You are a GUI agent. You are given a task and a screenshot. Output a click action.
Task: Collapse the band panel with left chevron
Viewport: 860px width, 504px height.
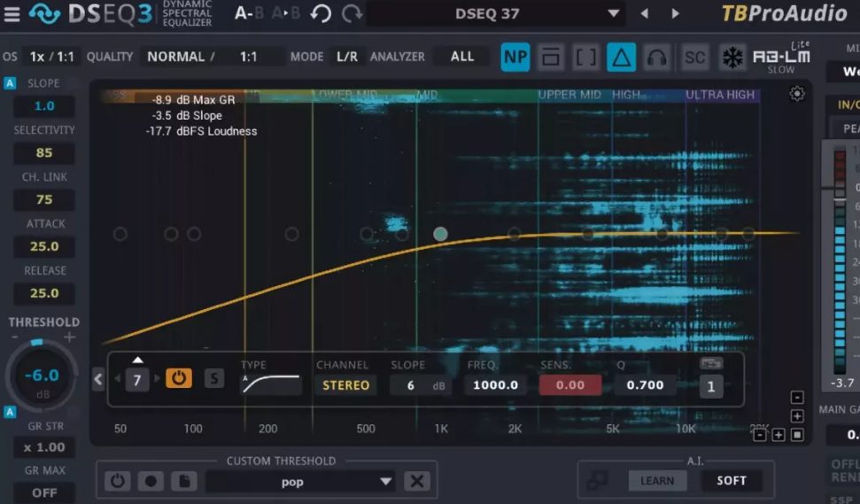coord(98,379)
